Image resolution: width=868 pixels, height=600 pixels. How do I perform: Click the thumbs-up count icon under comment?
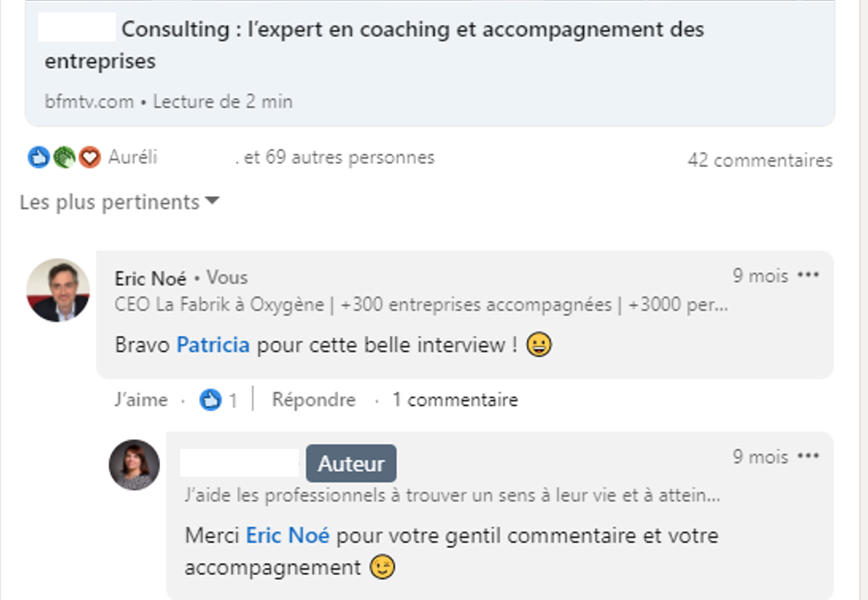pos(211,400)
